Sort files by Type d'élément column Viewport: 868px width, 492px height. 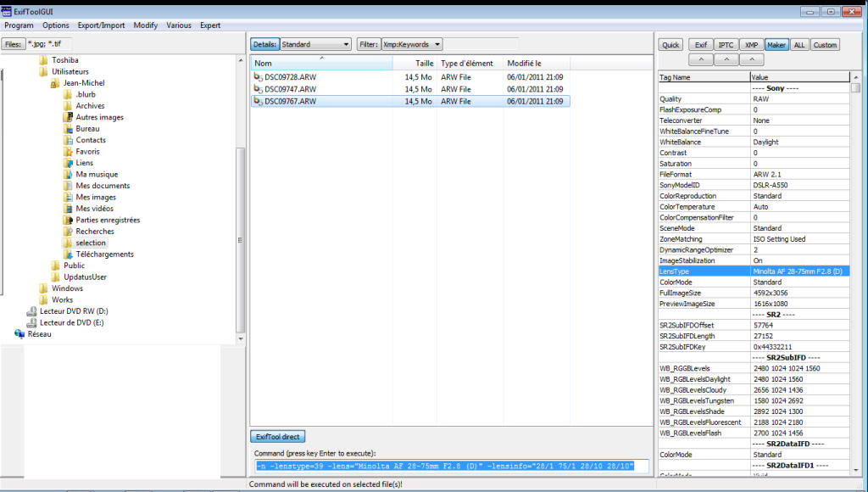click(x=470, y=63)
